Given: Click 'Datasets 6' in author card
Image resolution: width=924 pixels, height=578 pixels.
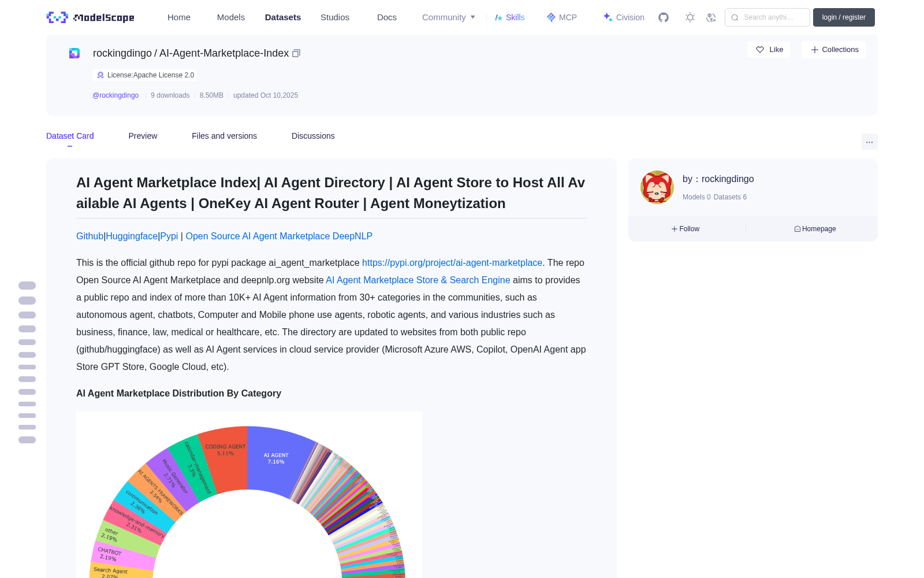Looking at the screenshot, I should click(x=730, y=197).
